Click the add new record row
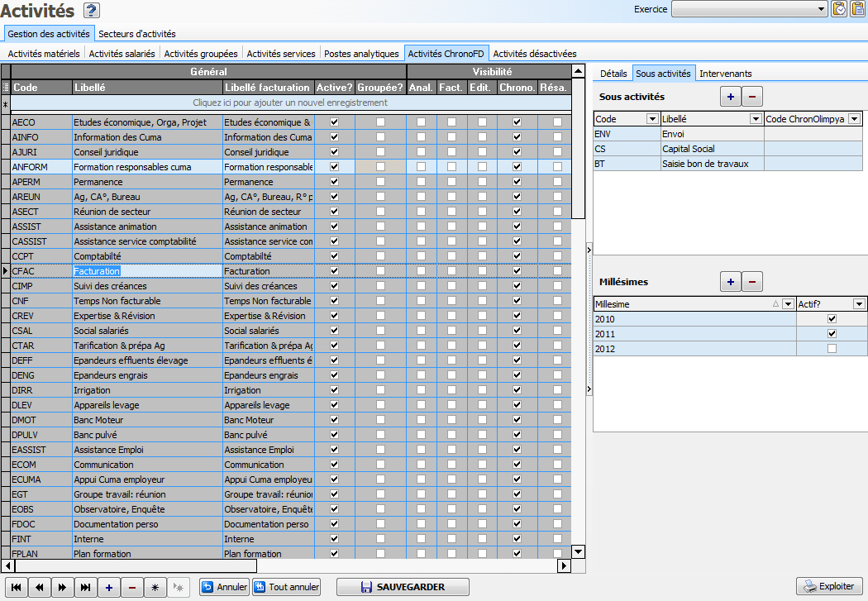This screenshot has width=868, height=601. [291, 103]
